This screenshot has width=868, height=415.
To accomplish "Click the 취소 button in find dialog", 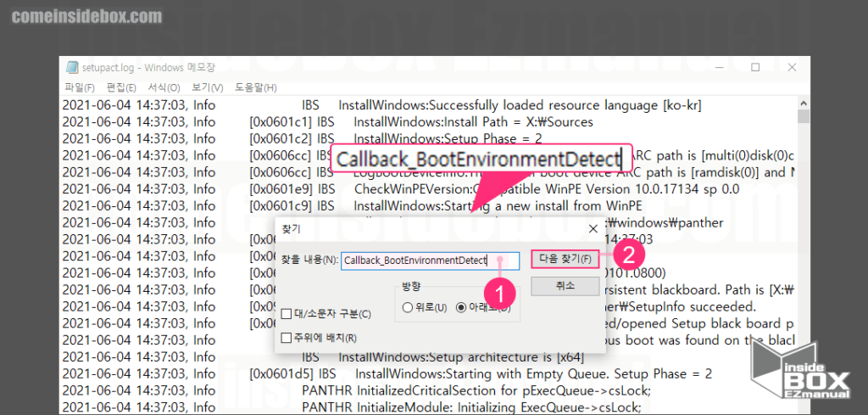I will 565,286.
